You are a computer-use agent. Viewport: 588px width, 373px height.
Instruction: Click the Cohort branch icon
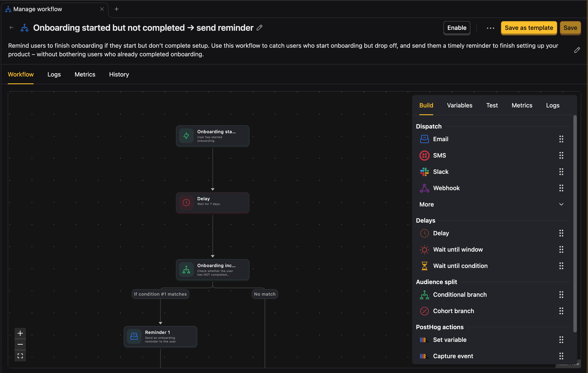tap(424, 311)
